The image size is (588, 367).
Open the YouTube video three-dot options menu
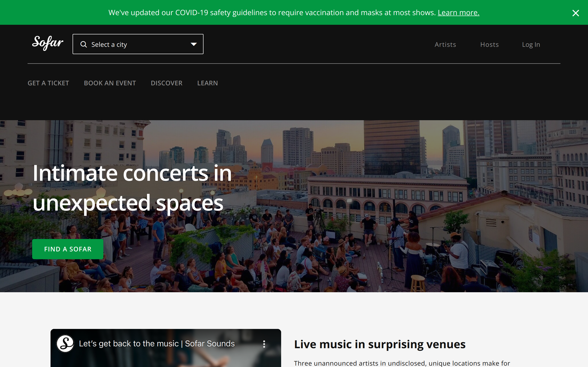click(264, 344)
